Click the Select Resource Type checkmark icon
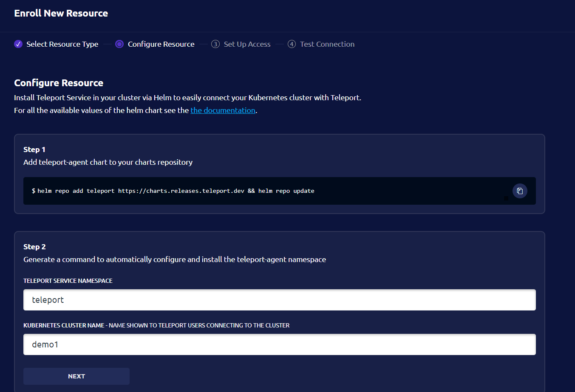Viewport: 575px width, 392px height. [18, 44]
